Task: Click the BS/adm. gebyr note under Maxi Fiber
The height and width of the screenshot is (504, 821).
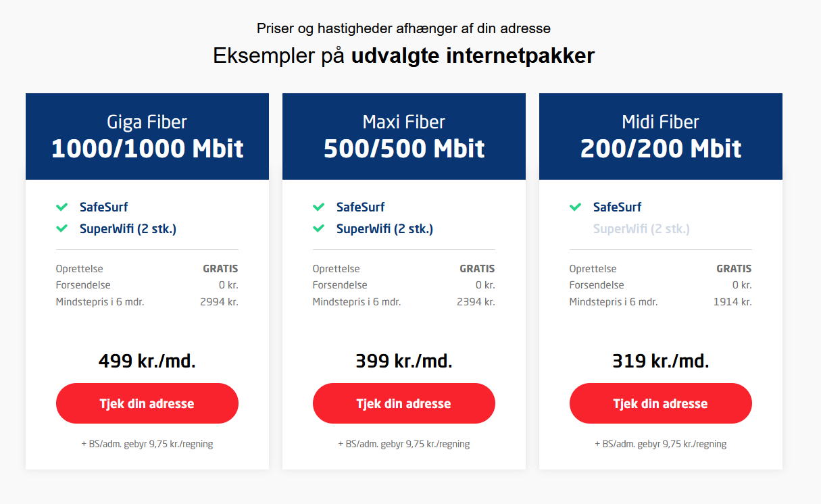Action: click(x=403, y=444)
